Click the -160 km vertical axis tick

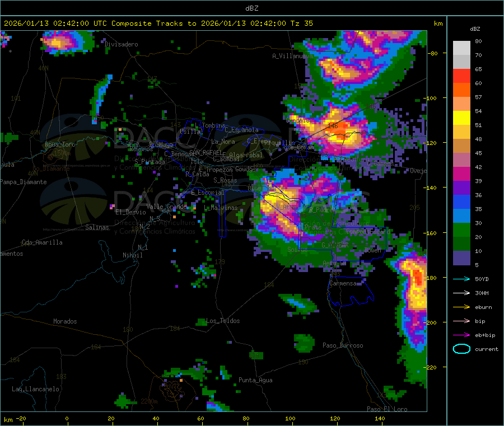431,233
